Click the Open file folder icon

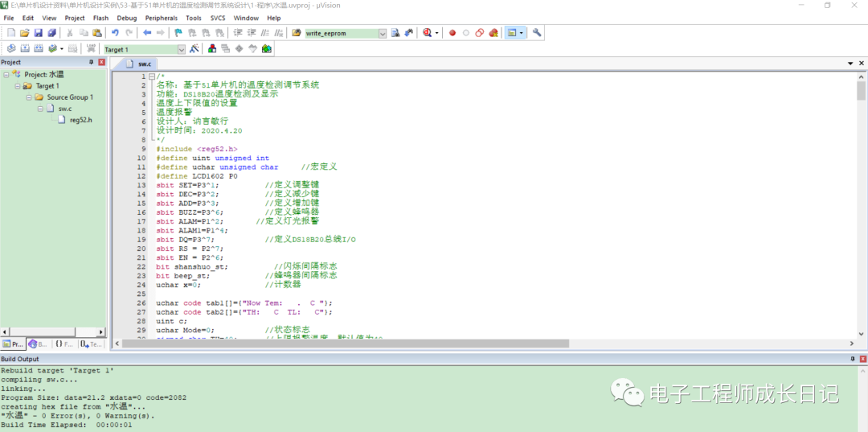24,33
